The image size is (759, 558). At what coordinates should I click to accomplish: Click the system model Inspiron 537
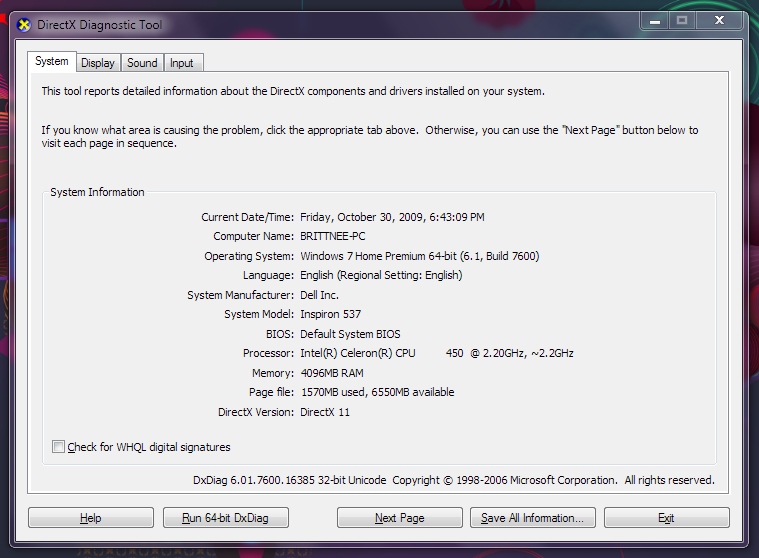(331, 314)
